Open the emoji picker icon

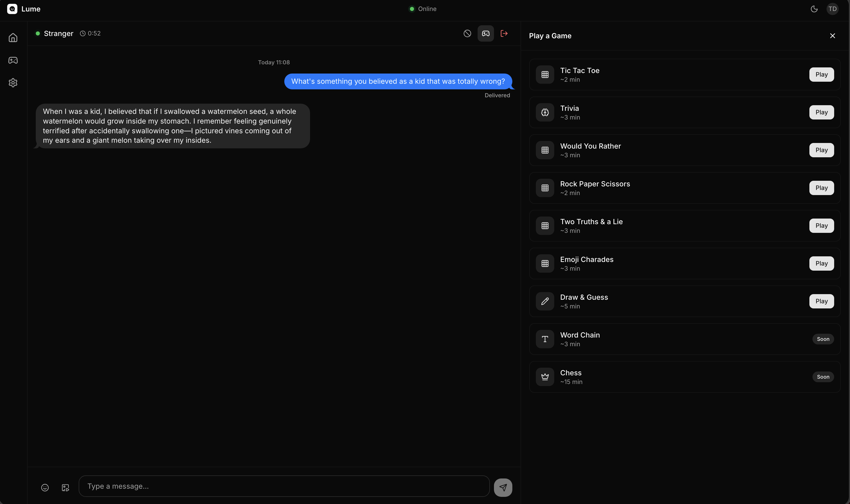[x=45, y=487]
